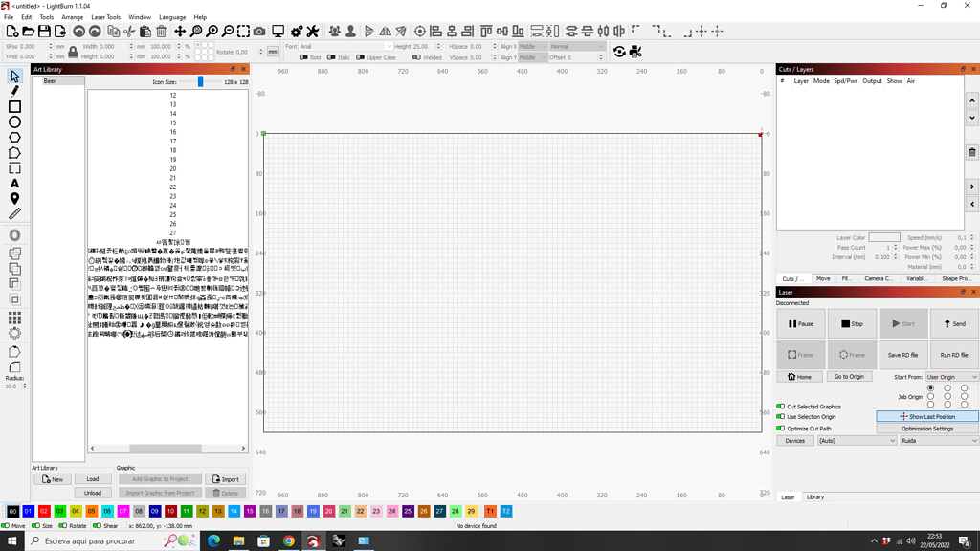Open the Font dropdown showing Arial
Image resolution: width=980 pixels, height=551 pixels.
click(345, 46)
